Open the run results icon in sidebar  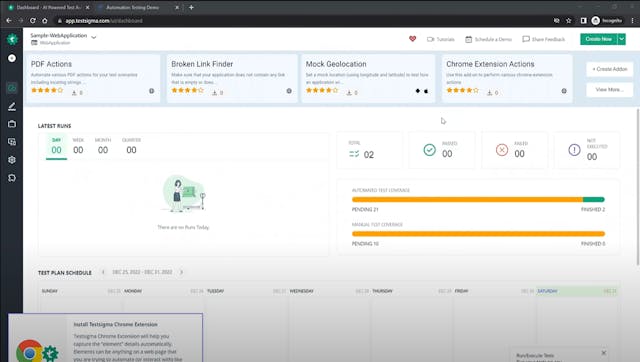pyautogui.click(x=12, y=142)
